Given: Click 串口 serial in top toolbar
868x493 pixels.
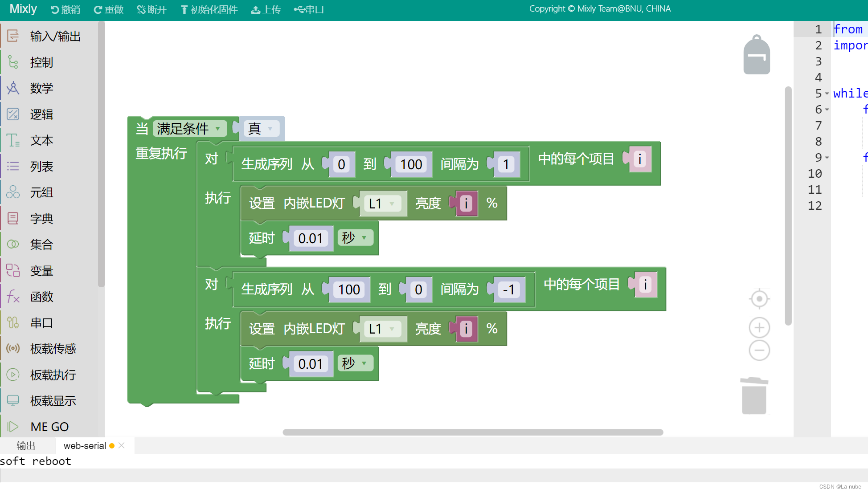Looking at the screenshot, I should [309, 9].
